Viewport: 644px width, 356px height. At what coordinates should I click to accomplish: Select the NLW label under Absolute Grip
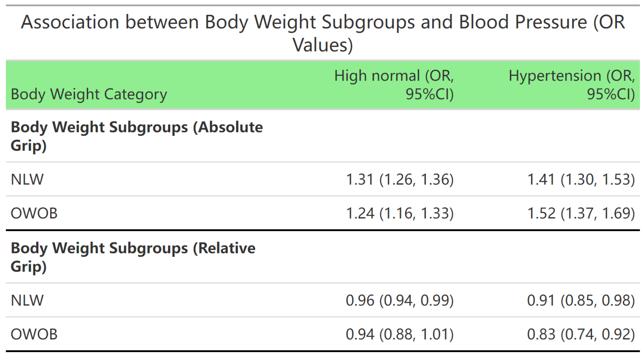(x=27, y=179)
